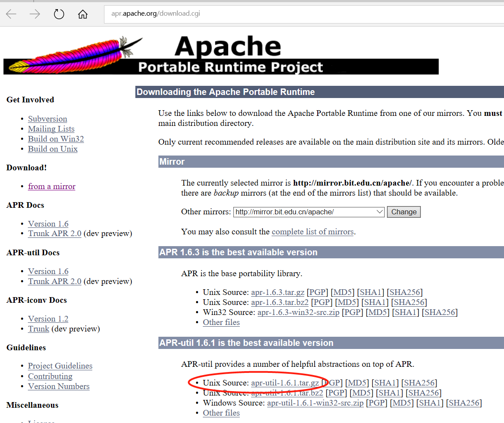The width and height of the screenshot is (504, 423).
Task: Open PGP signature for apr-1.6.3.tar.bz2
Action: point(322,302)
